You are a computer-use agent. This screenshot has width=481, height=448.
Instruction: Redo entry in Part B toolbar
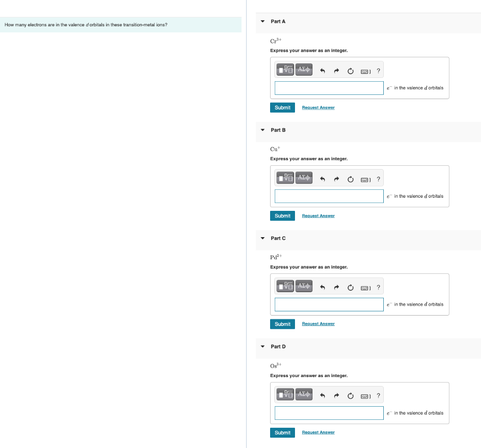pyautogui.click(x=336, y=179)
